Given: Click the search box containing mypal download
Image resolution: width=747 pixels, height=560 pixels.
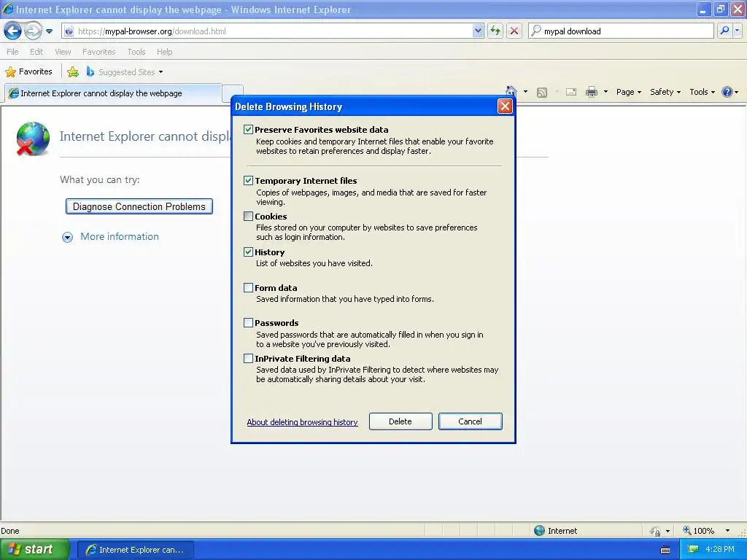Looking at the screenshot, I should point(621,31).
